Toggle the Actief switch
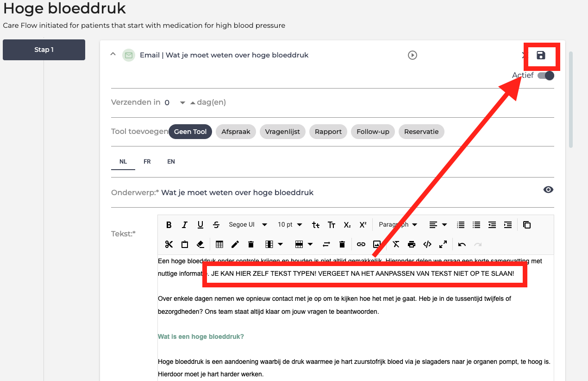Image resolution: width=588 pixels, height=381 pixels. pos(546,76)
